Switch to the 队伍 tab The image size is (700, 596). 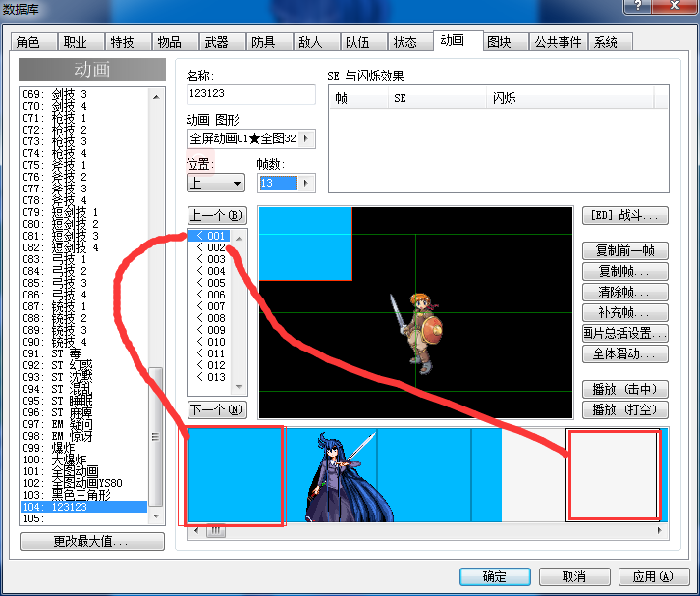click(x=363, y=42)
